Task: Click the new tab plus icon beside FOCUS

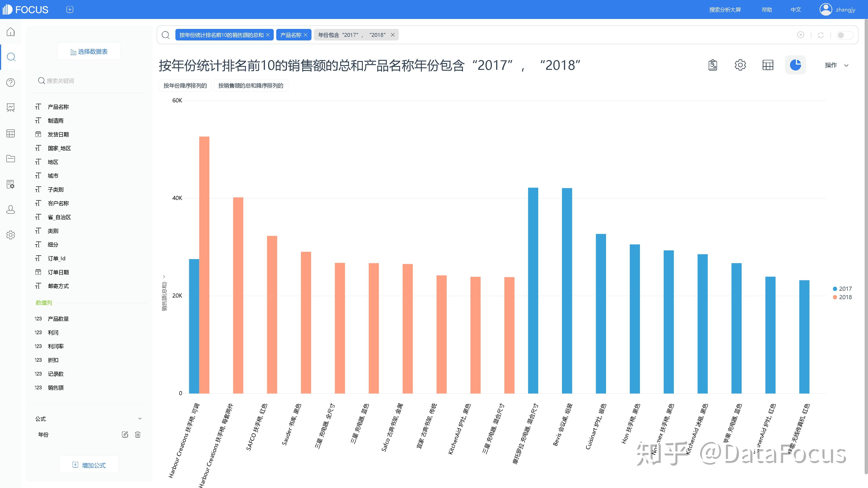Action: click(x=70, y=9)
